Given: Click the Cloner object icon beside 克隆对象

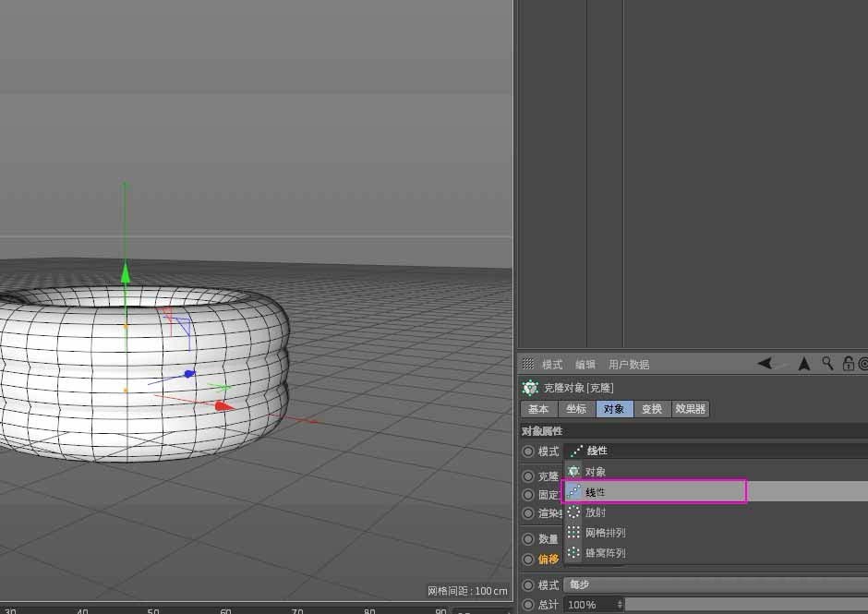Looking at the screenshot, I should click(x=530, y=387).
